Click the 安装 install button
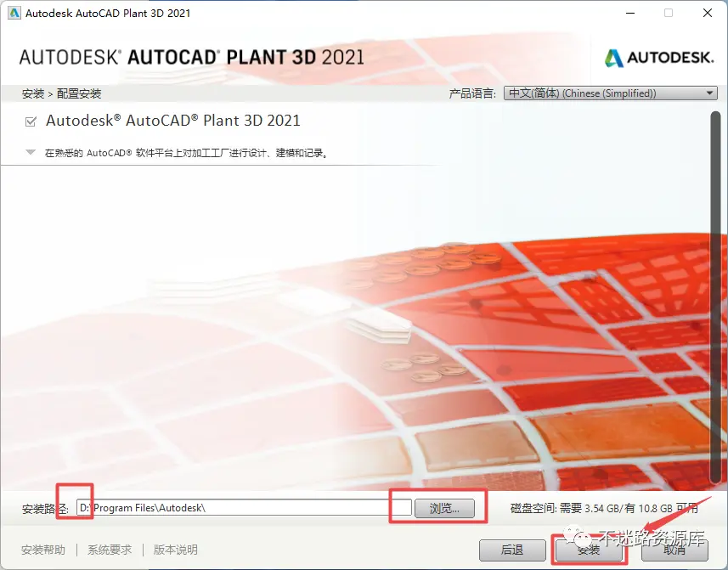 (589, 550)
